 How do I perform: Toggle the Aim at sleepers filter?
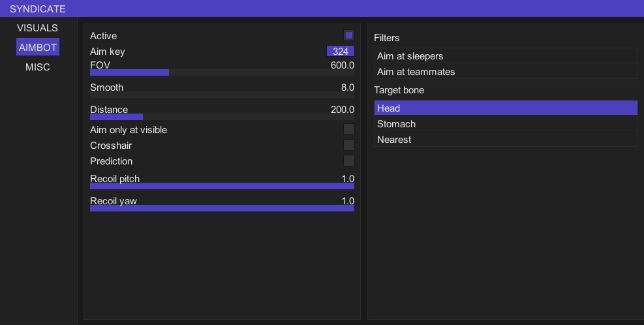coord(506,56)
